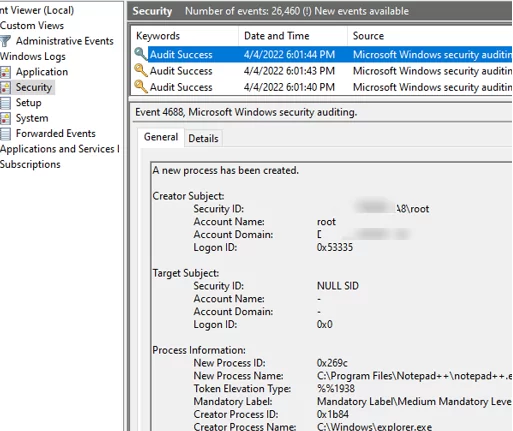The image size is (513, 431).
Task: Select the 6:01:40 PM Audit Success event
Action: 321,87
